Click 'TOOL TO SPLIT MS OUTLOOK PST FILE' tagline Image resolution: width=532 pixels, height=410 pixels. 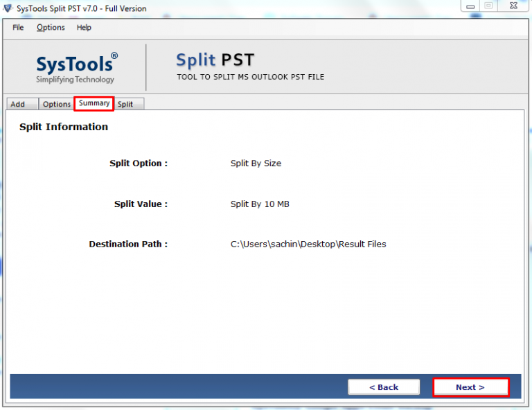tap(250, 77)
